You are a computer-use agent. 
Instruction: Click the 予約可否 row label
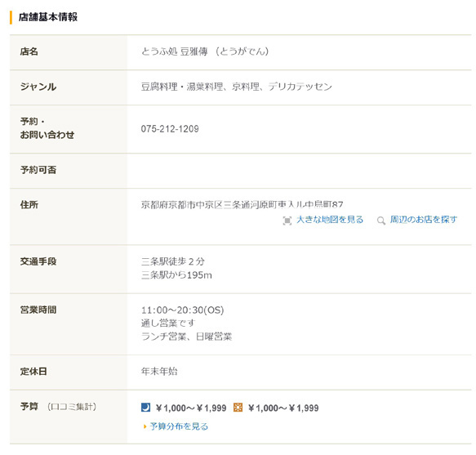pos(38,170)
